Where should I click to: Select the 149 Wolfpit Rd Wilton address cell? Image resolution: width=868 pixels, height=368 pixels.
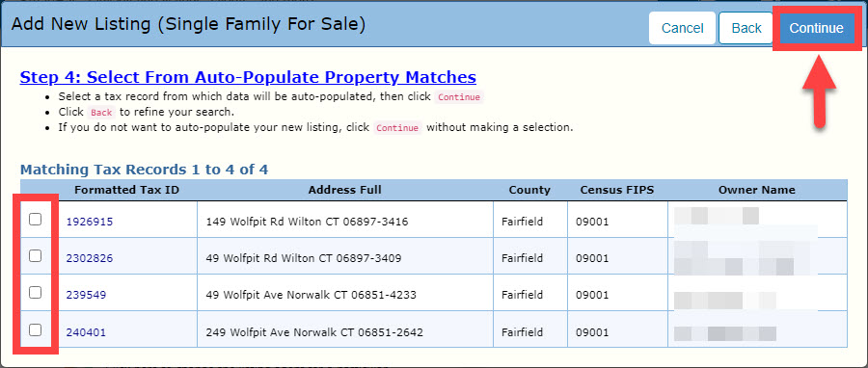pos(345,220)
